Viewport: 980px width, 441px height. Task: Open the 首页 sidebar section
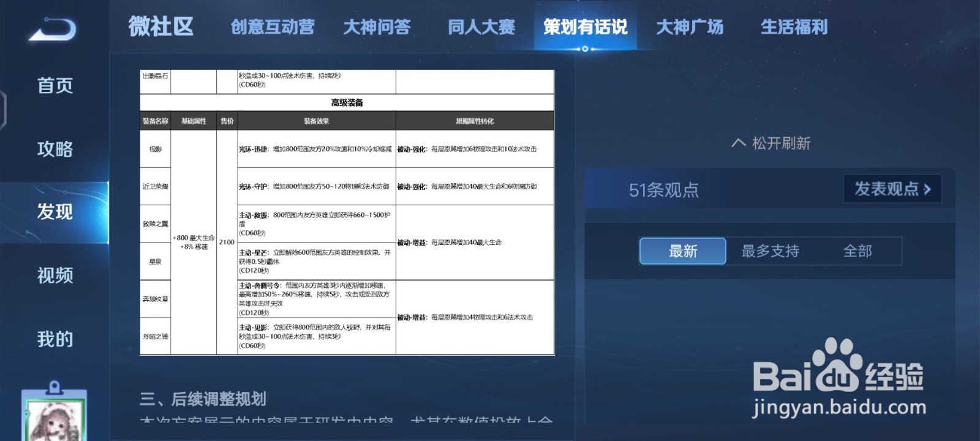coord(55,86)
